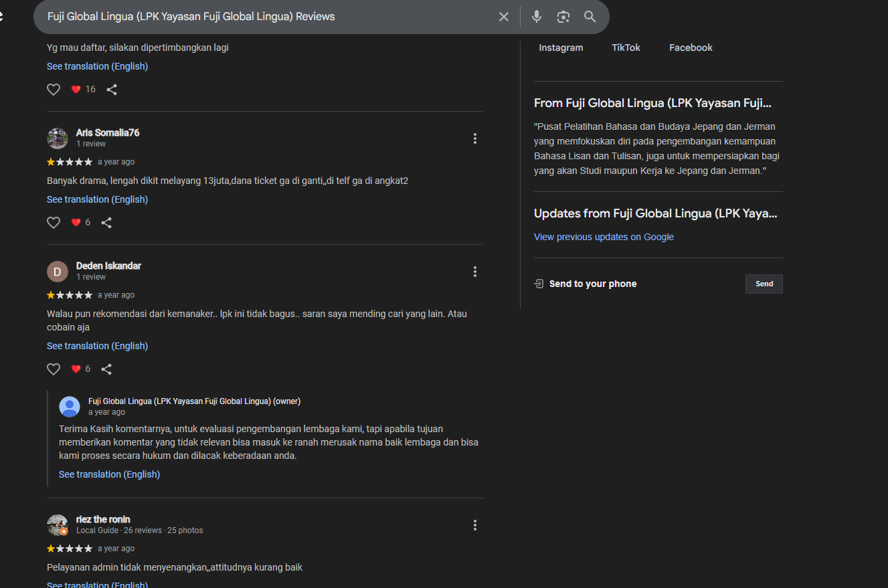Open the Facebook profile link
This screenshot has width=888, height=588.
tap(691, 47)
